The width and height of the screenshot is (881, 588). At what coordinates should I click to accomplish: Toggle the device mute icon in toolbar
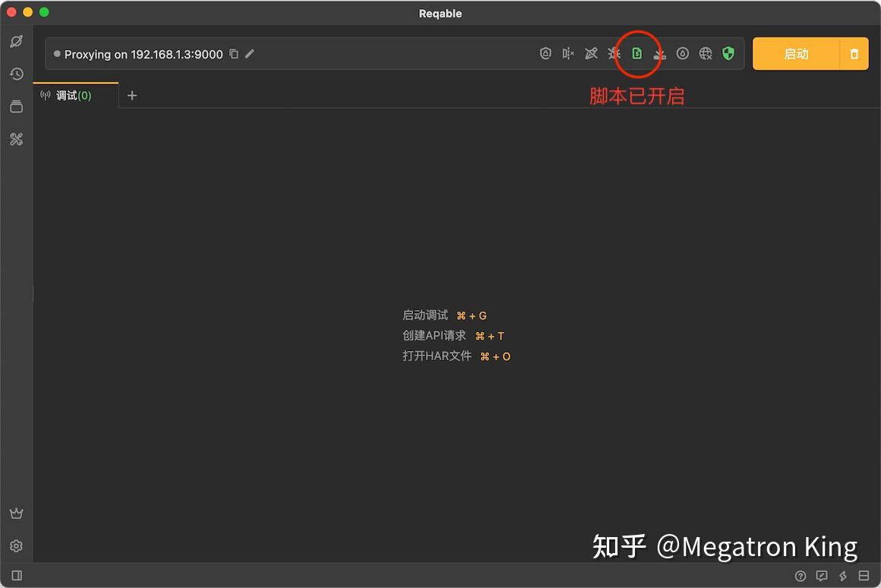(568, 53)
